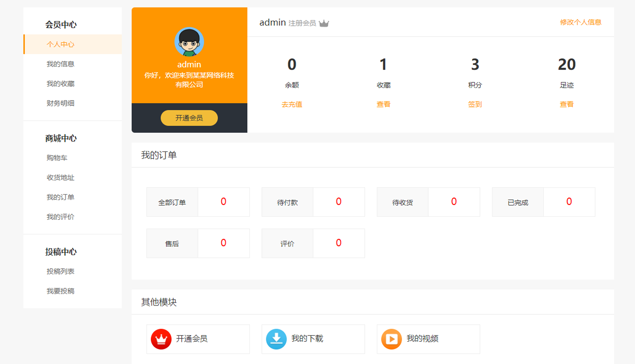Open the 待收货 order tile
This screenshot has height=364, width=635.
pos(428,202)
